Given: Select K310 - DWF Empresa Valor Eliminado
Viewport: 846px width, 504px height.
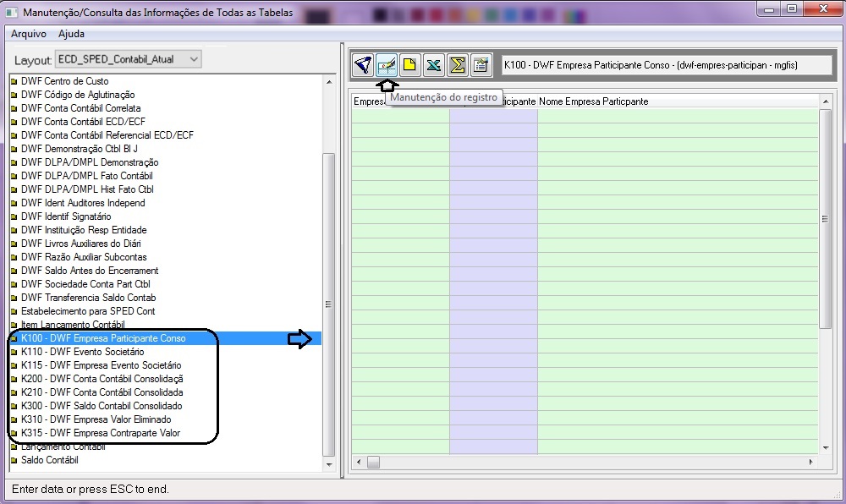Looking at the screenshot, I should click(96, 419).
